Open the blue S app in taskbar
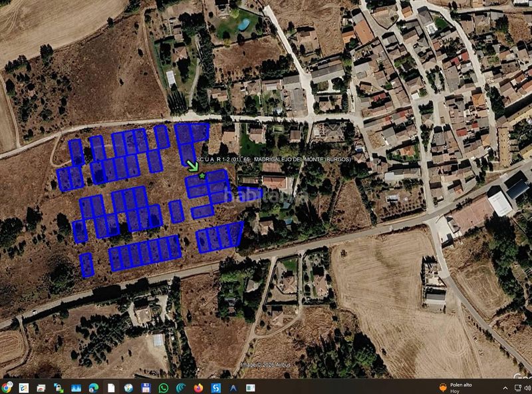The width and height of the screenshot is (532, 394). click(215, 388)
